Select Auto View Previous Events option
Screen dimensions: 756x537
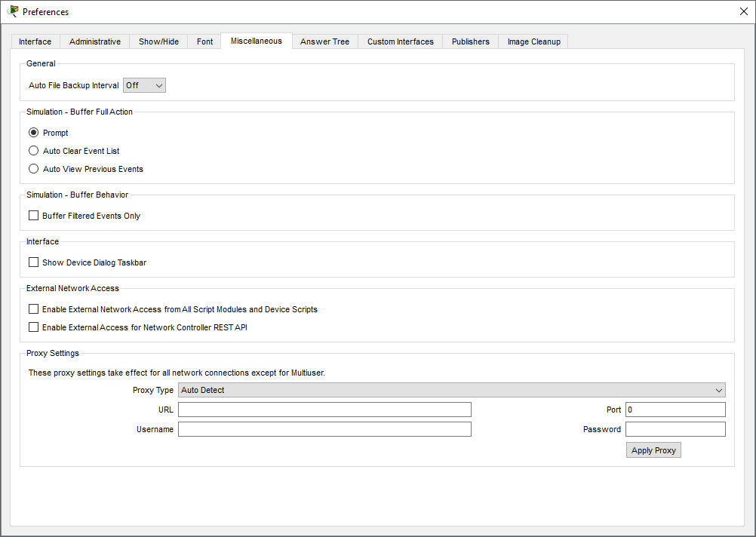pos(33,169)
